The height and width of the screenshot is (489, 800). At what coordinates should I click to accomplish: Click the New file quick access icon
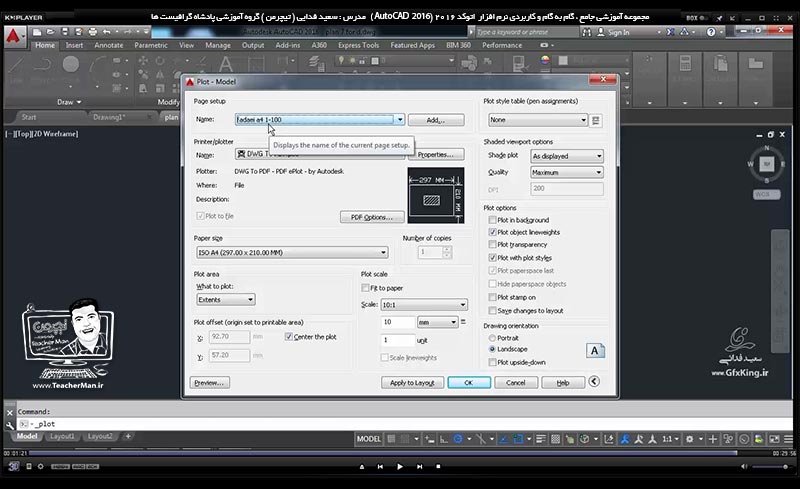click(37, 32)
